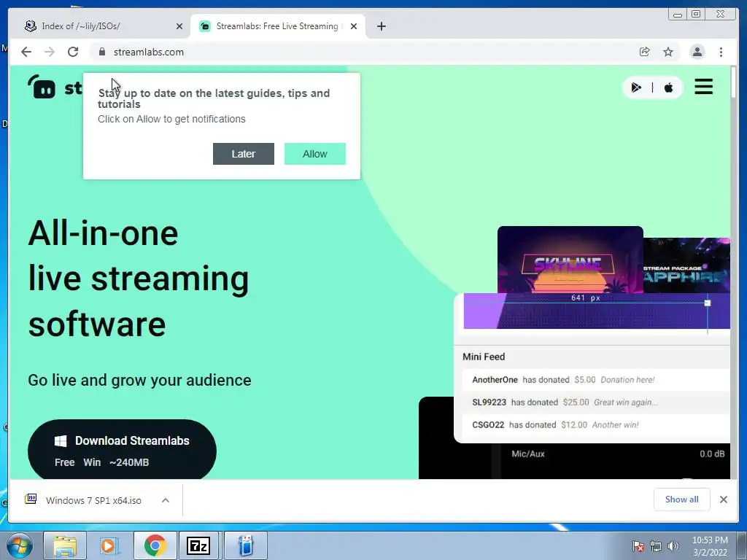Click the All-in-one live streaming software headline
The image size is (747, 560).
point(139,279)
